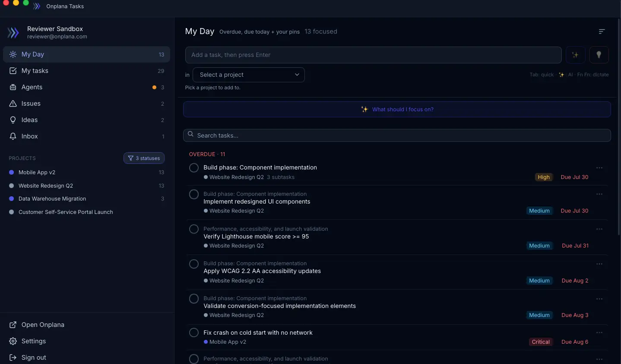Open more options for Implement redesigned UI components
This screenshot has height=364, width=621.
pos(599,194)
